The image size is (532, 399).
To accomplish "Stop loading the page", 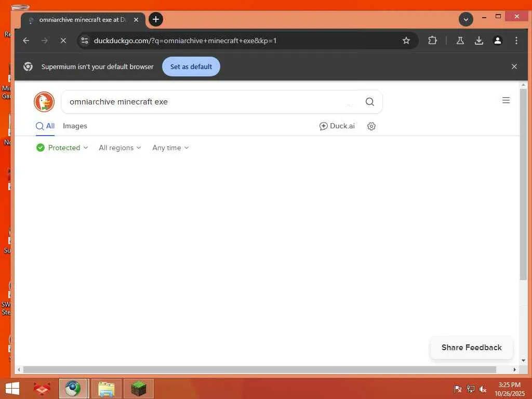I will pyautogui.click(x=63, y=41).
